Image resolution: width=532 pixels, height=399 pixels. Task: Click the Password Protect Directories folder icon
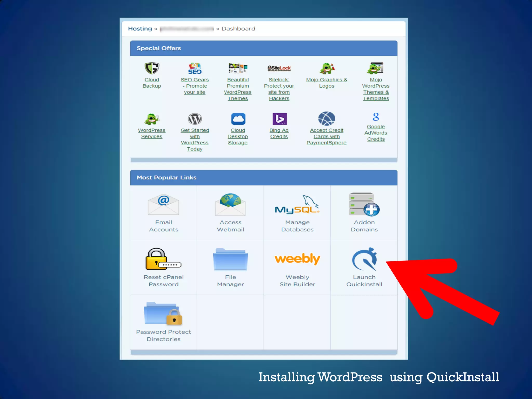(x=163, y=314)
